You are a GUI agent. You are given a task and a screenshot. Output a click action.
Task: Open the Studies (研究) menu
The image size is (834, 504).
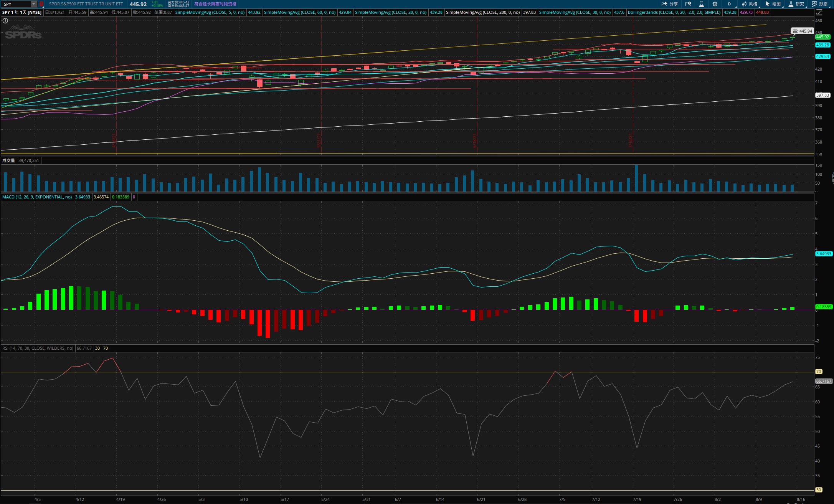[x=796, y=4]
